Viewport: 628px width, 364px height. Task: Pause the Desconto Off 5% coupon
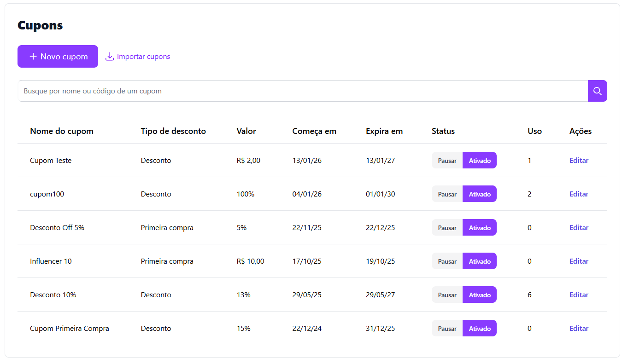[447, 228]
